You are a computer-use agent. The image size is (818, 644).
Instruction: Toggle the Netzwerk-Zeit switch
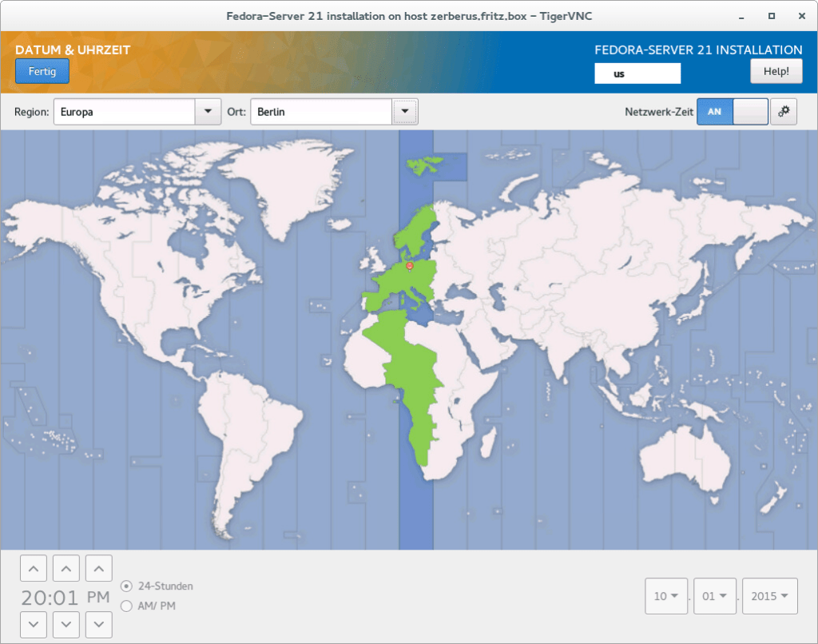[733, 112]
